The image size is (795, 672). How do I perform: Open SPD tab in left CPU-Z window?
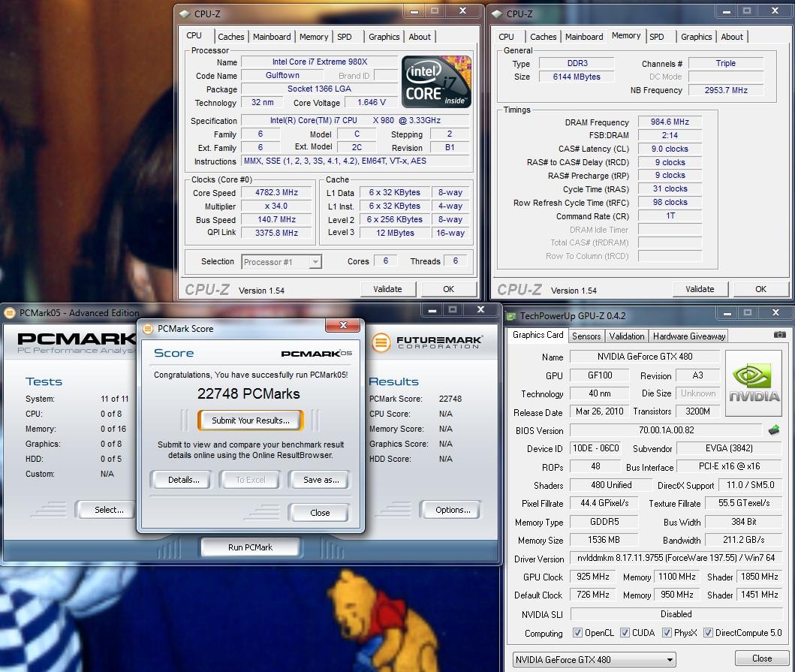[345, 37]
